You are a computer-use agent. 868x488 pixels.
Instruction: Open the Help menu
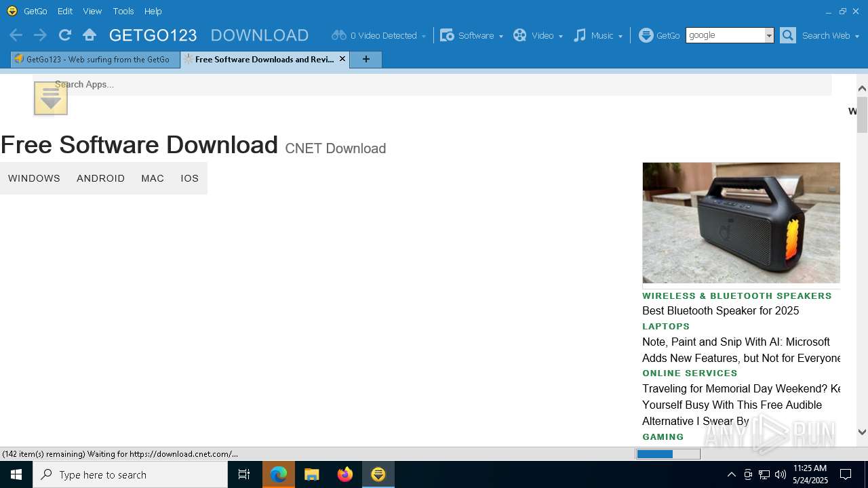153,11
